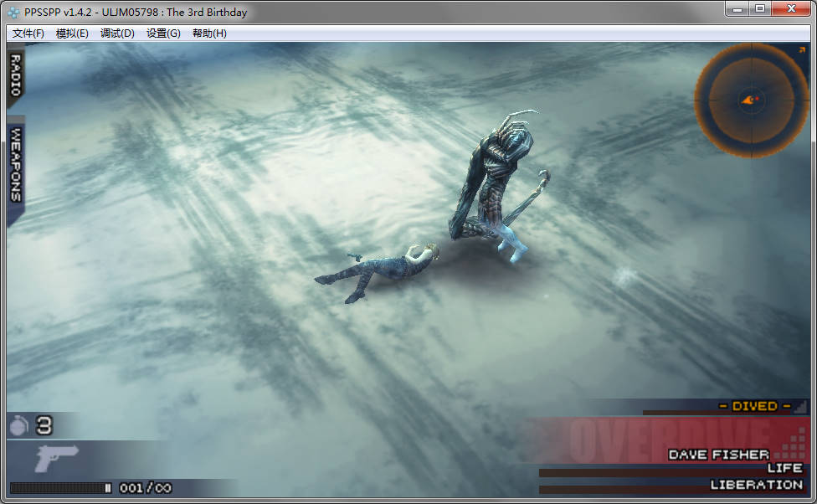Screen dimensions: 817x504
Task: Open the 模拟(E) menu
Action: coord(72,33)
